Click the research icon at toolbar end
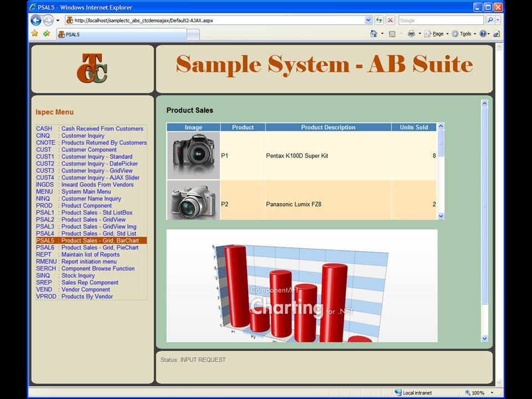 (497, 34)
